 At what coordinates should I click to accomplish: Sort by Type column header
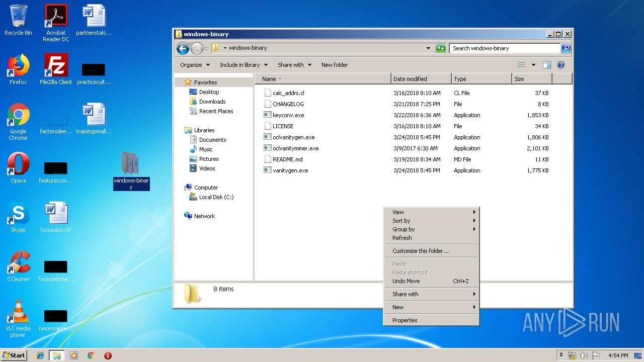point(481,79)
